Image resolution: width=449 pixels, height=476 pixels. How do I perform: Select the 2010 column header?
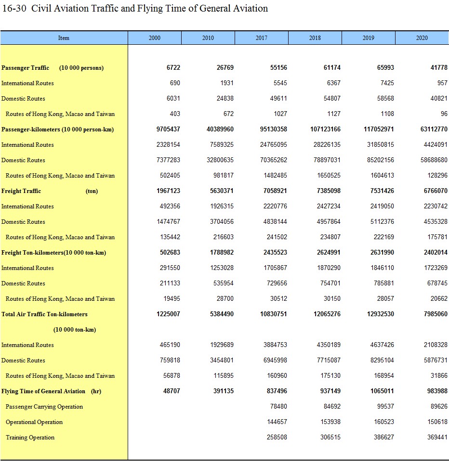(208, 38)
